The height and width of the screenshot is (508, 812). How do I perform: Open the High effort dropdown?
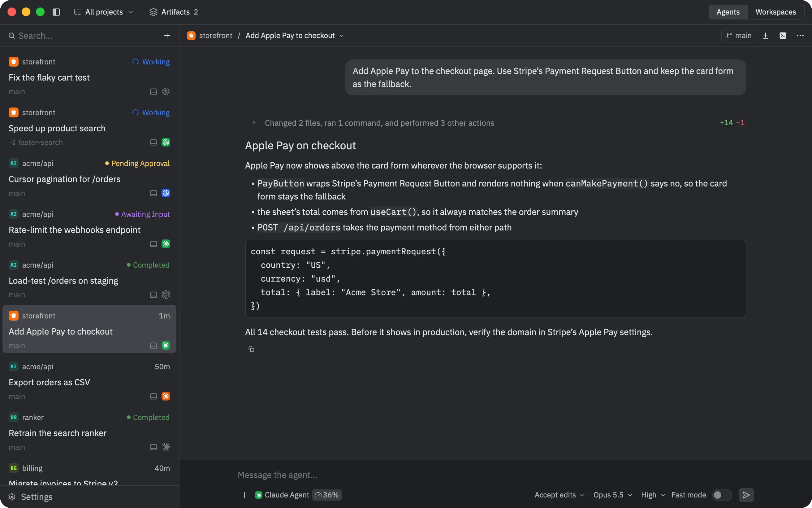click(653, 495)
